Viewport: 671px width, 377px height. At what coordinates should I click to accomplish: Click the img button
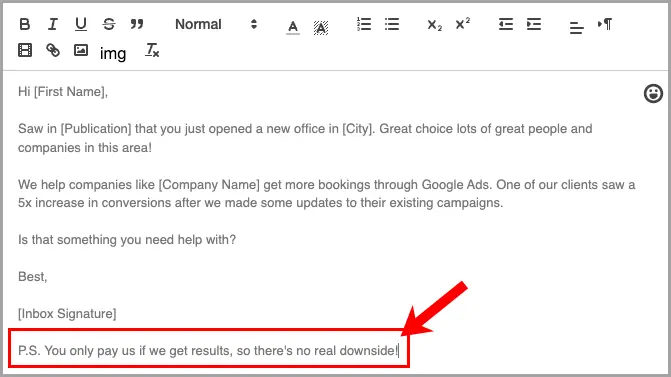click(x=113, y=53)
